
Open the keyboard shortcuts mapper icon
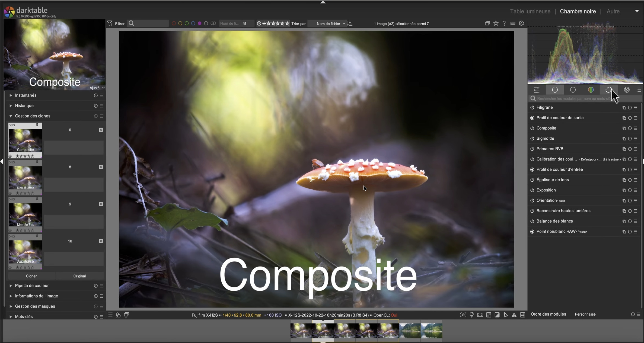(513, 23)
